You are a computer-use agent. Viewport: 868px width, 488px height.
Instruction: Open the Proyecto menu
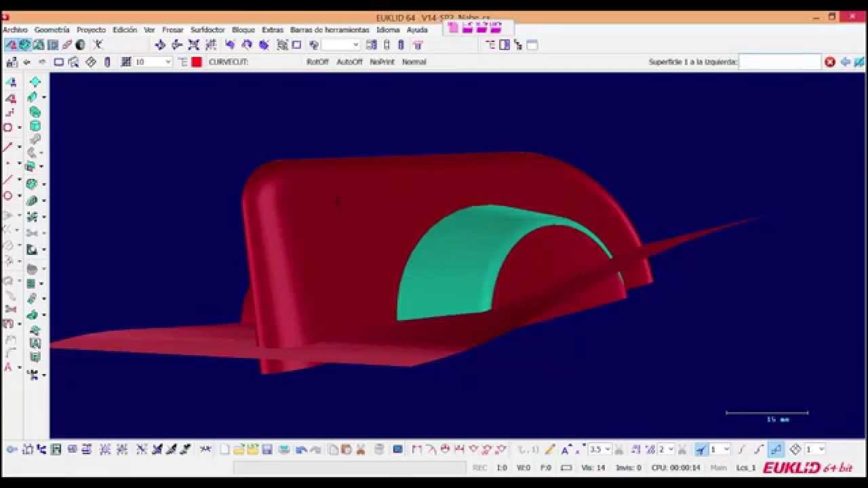tap(91, 30)
